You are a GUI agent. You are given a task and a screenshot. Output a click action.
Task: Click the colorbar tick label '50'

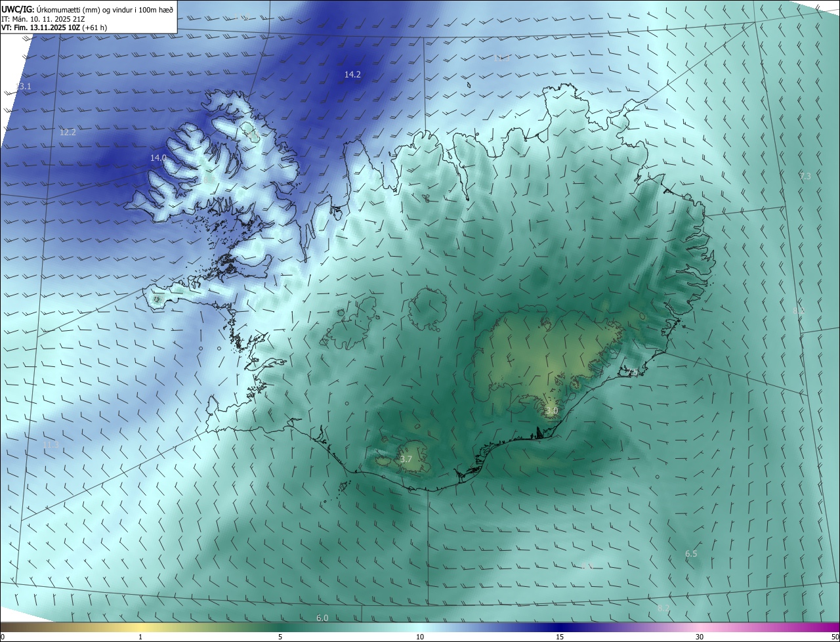click(x=835, y=637)
